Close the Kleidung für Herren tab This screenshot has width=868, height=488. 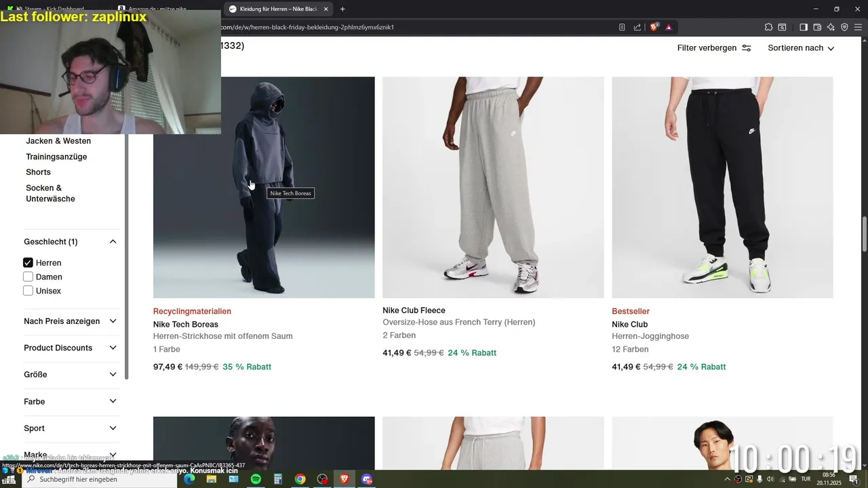pos(326,9)
